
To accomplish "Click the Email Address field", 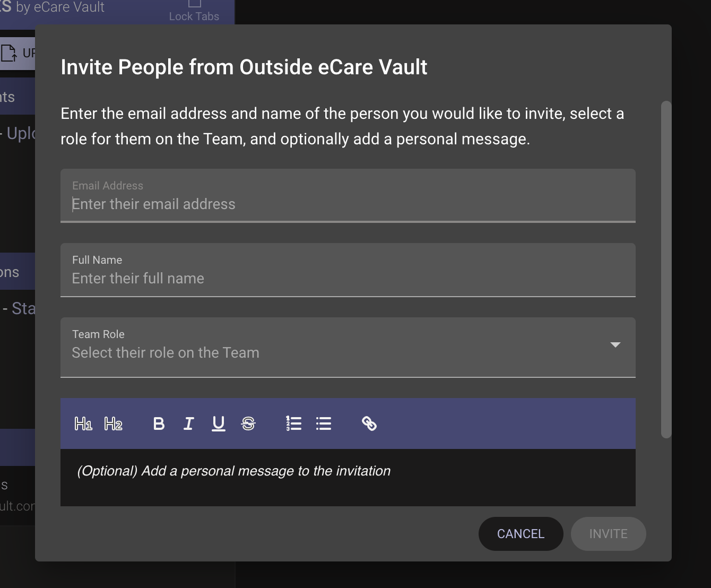I will pyautogui.click(x=348, y=204).
